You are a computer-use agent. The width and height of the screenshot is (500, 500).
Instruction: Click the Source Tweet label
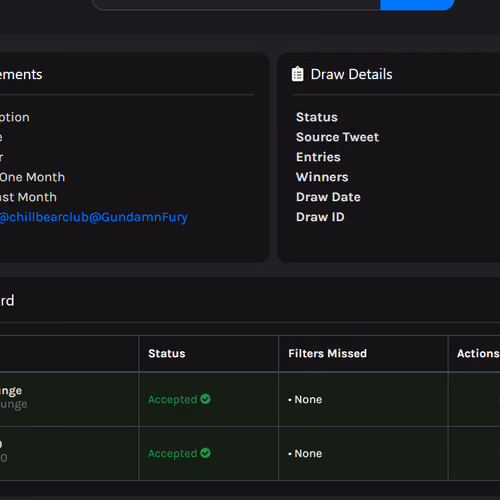coord(337,137)
